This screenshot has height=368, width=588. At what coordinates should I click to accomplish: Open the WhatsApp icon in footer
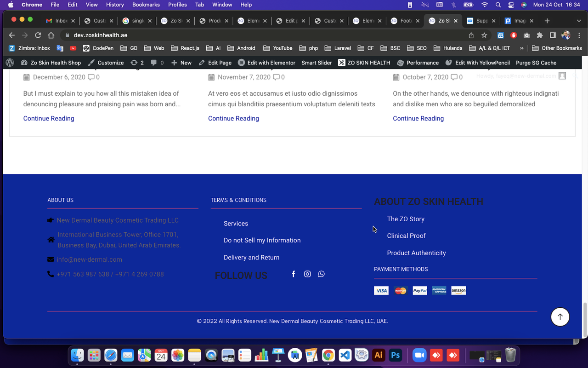tap(321, 274)
